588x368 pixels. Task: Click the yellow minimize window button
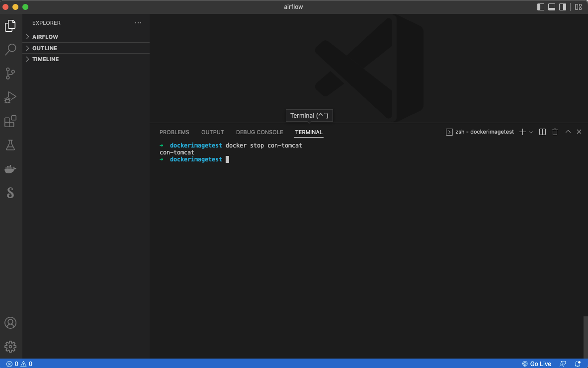[x=15, y=7]
